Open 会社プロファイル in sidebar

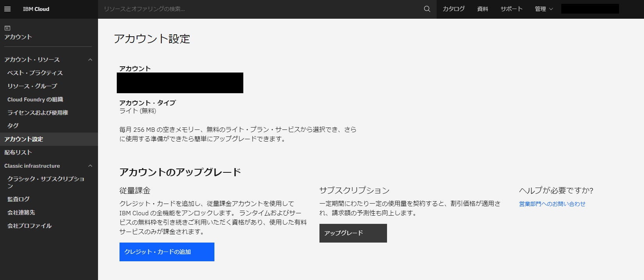[29, 226]
